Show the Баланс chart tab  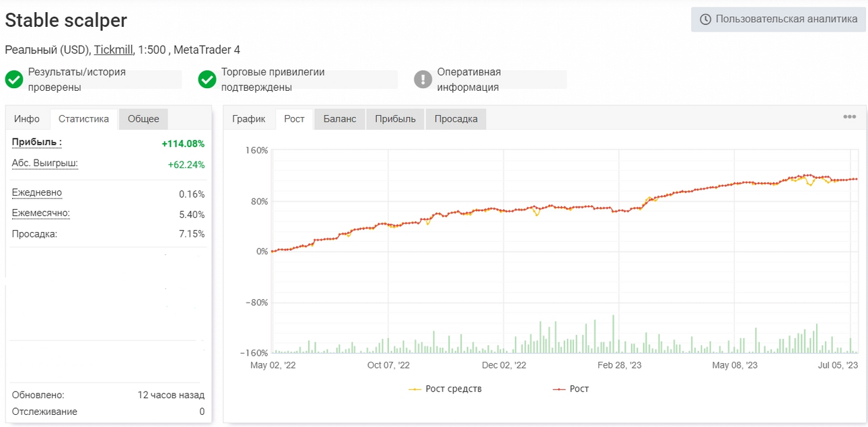340,119
